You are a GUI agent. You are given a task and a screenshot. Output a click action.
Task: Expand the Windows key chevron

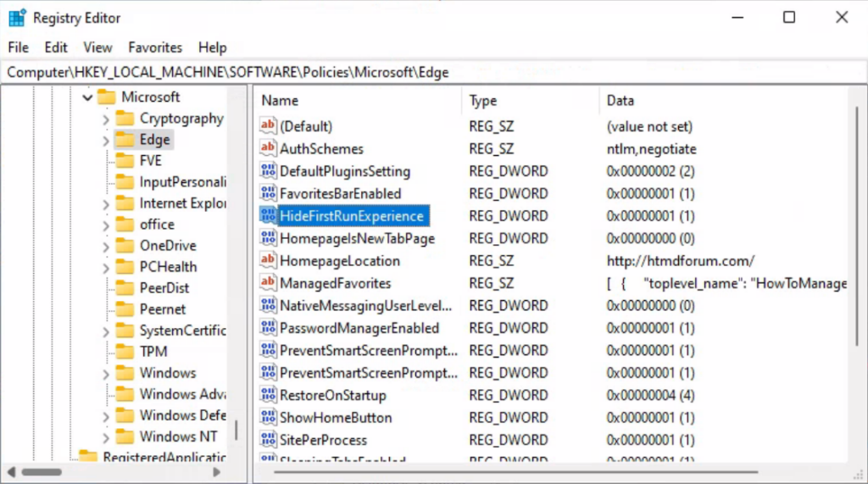pyautogui.click(x=106, y=374)
